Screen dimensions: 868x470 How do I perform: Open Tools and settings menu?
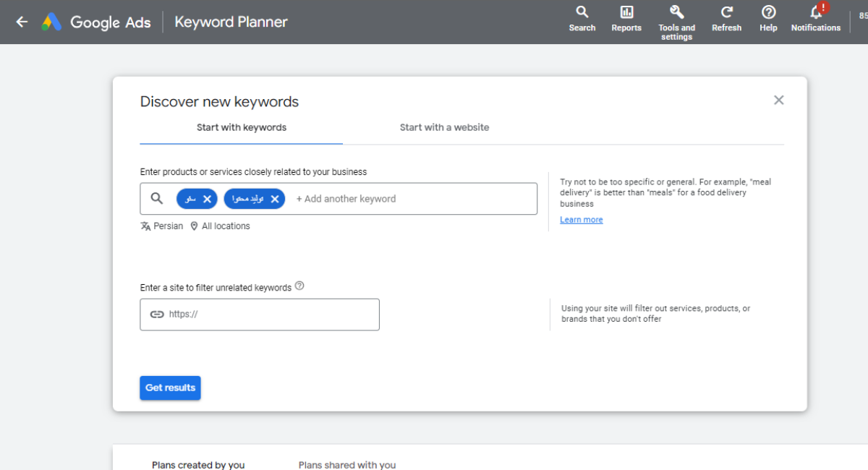(676, 22)
